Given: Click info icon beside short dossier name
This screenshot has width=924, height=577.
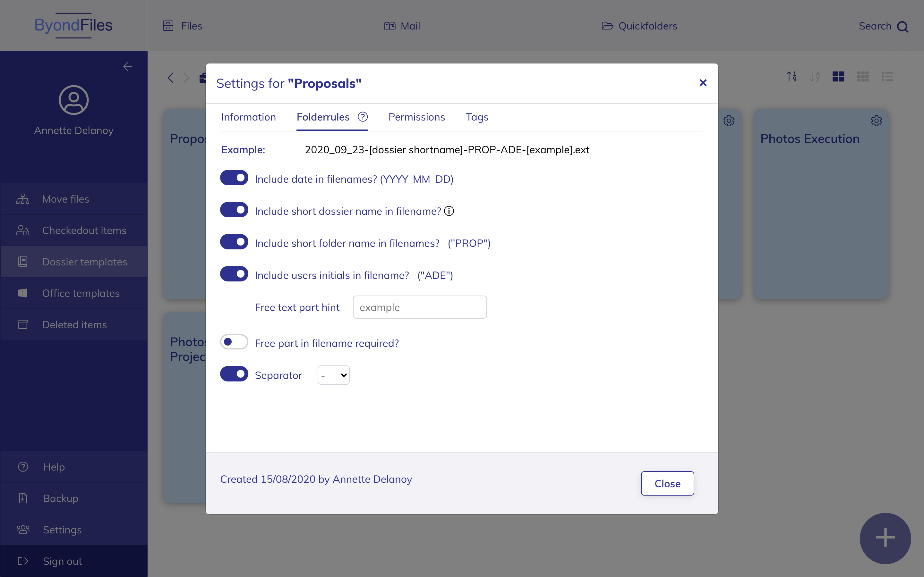Looking at the screenshot, I should [x=449, y=211].
